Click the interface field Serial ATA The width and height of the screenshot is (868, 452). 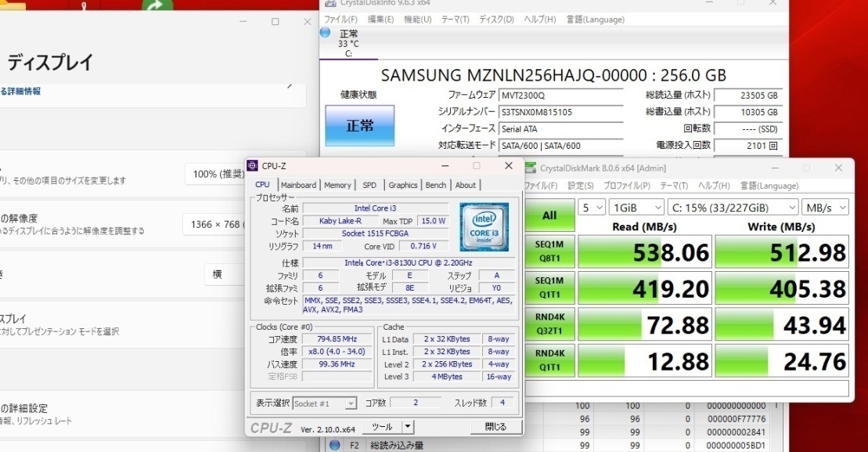(x=560, y=129)
